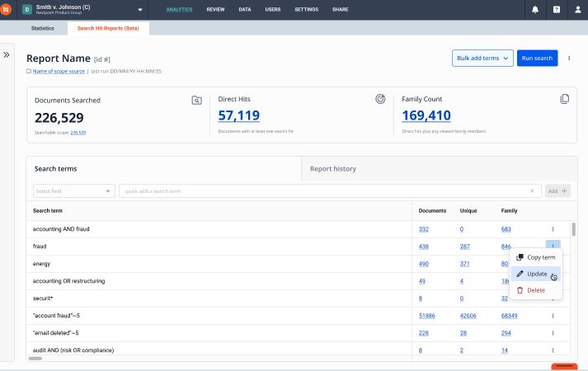Open unique count 371 for energy
The width and height of the screenshot is (588, 371).
(x=464, y=264)
